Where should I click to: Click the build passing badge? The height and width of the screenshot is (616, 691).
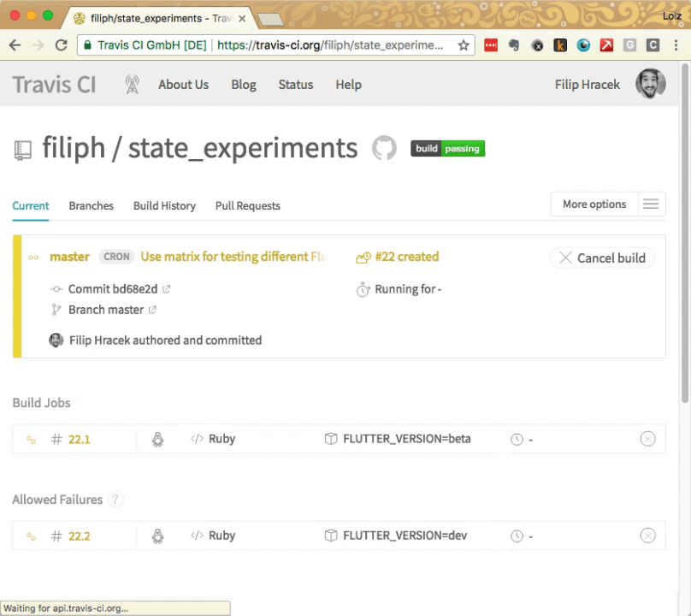tap(448, 149)
